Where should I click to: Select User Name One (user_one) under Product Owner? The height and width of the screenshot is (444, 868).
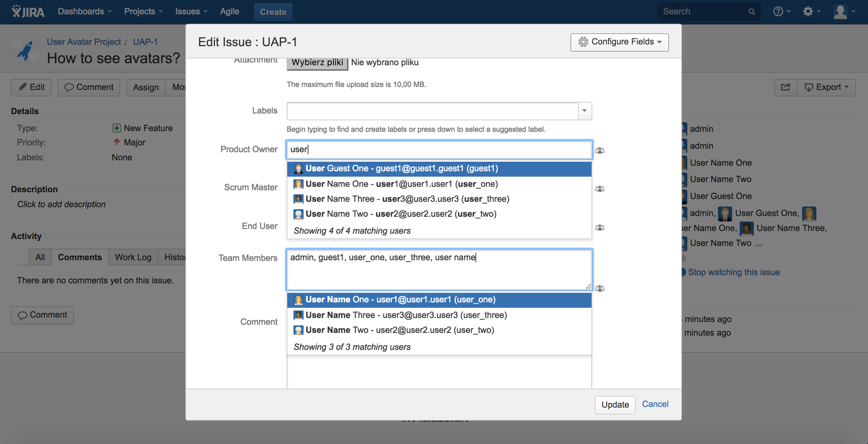click(x=439, y=184)
